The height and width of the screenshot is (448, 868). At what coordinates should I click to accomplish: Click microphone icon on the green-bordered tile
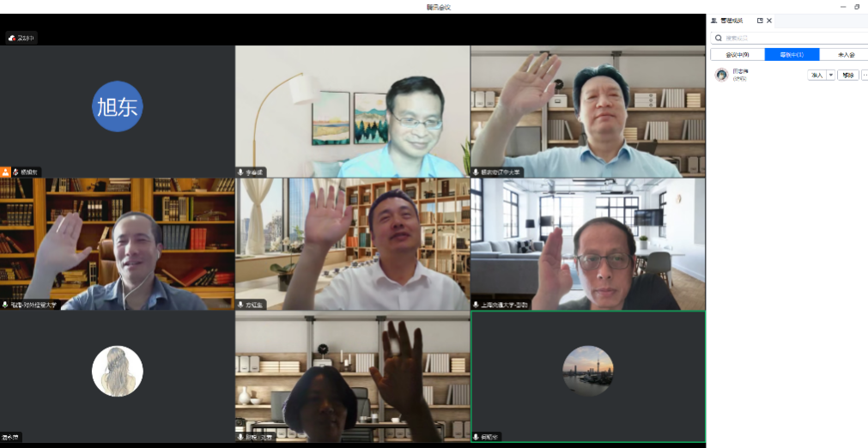coord(476,438)
